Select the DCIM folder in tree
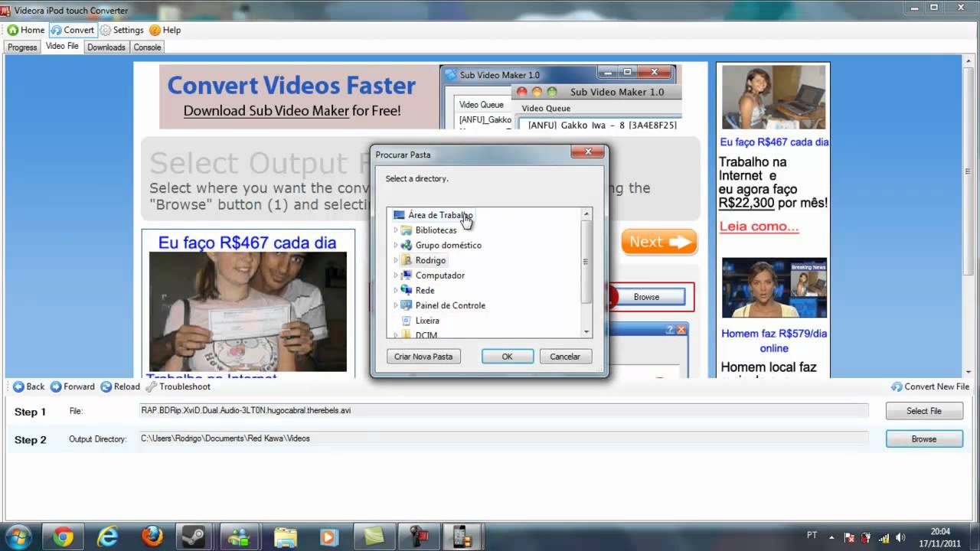This screenshot has width=980, height=551. 426,334
